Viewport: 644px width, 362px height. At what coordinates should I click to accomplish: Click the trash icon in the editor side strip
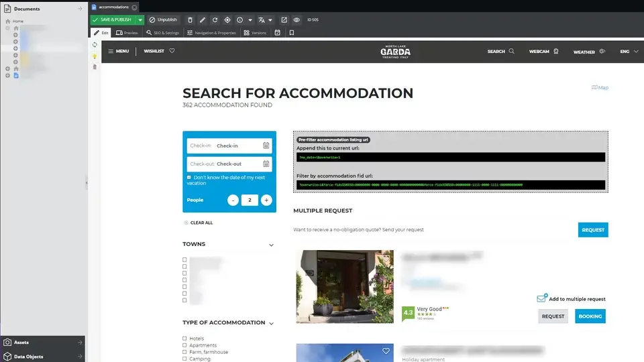(95, 66)
